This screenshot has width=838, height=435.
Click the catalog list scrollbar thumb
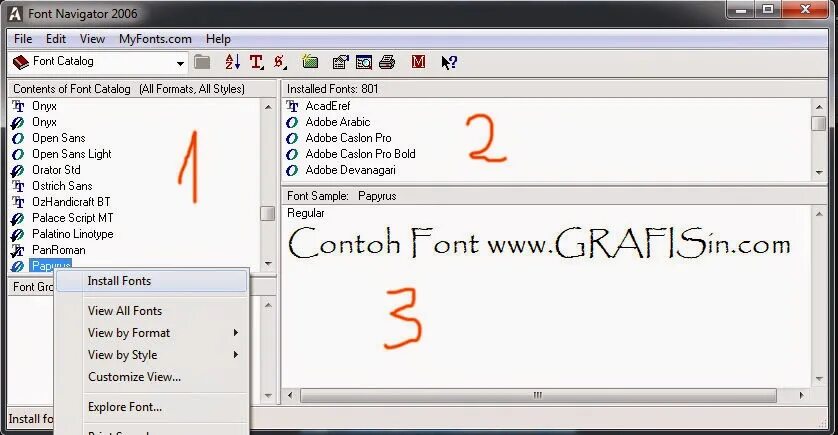268,213
